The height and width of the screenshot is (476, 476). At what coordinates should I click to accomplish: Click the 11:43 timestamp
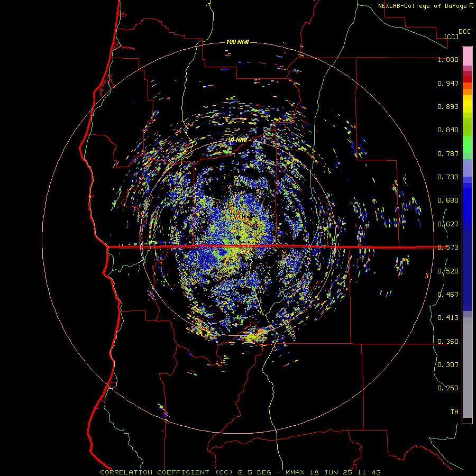coord(369,472)
